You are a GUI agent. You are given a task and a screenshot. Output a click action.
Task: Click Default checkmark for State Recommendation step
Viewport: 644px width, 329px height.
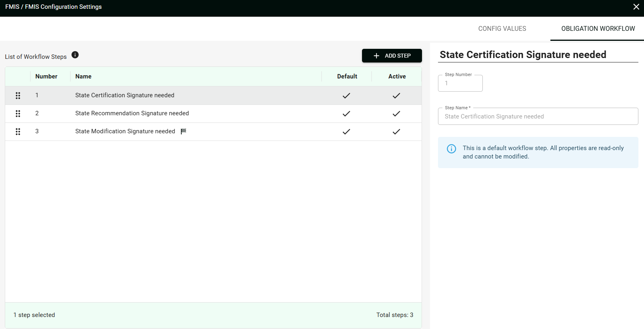[x=346, y=114]
